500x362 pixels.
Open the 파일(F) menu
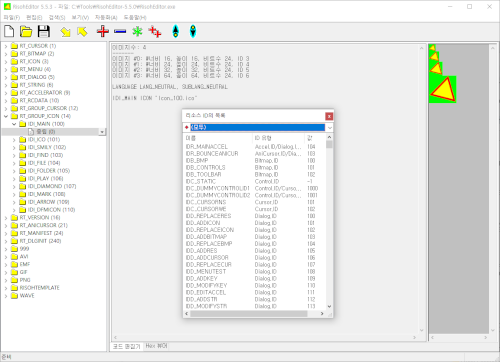point(12,17)
